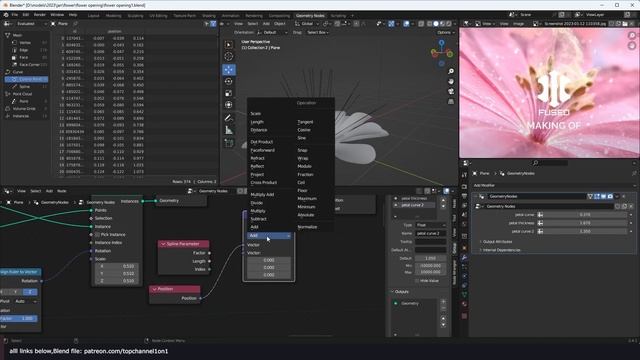
Task: Open the Render menu in top bar
Action: 40,15
